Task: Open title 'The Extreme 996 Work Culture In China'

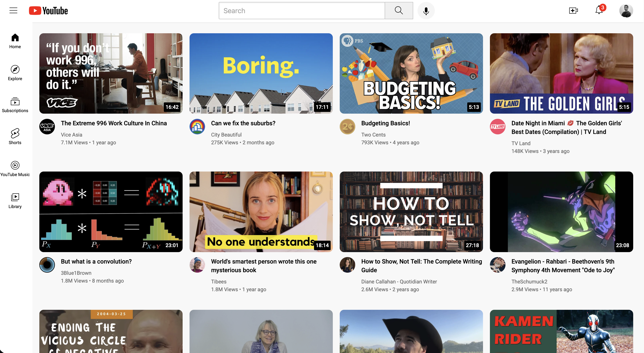Action: tap(114, 123)
